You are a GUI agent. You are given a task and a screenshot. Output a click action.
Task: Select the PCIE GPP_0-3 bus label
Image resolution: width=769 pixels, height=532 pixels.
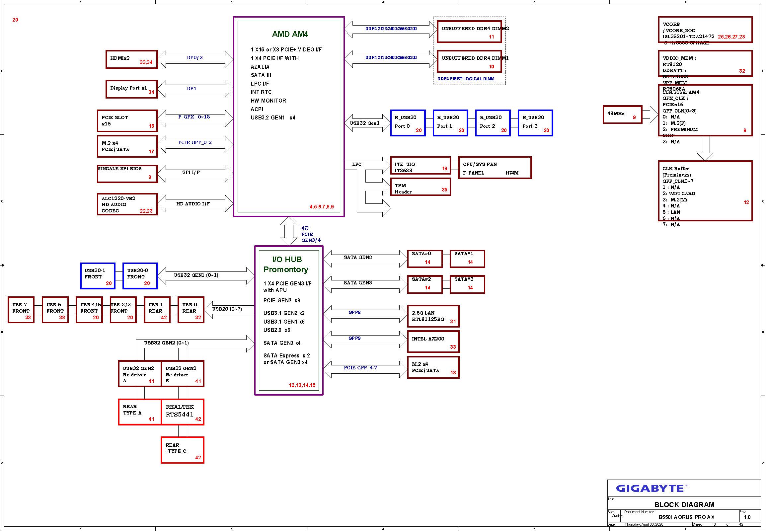click(x=195, y=142)
